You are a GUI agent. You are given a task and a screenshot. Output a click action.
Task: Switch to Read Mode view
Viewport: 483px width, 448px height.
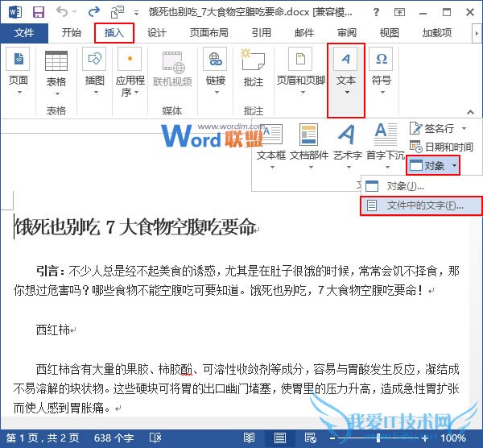(249, 438)
